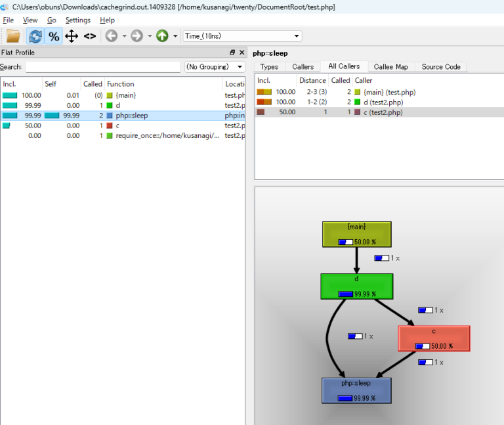Open the Settings menu
This screenshot has width=504, height=425.
(78, 20)
